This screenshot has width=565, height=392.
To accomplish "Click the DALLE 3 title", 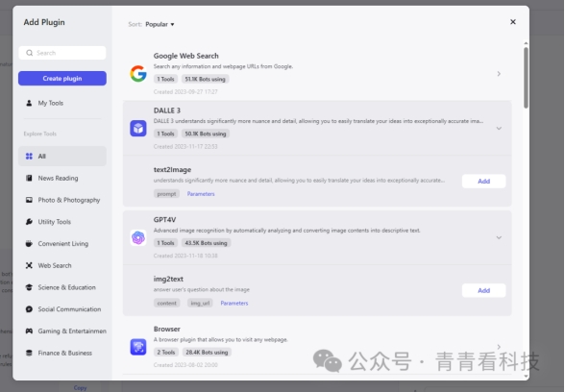I will click(x=167, y=110).
